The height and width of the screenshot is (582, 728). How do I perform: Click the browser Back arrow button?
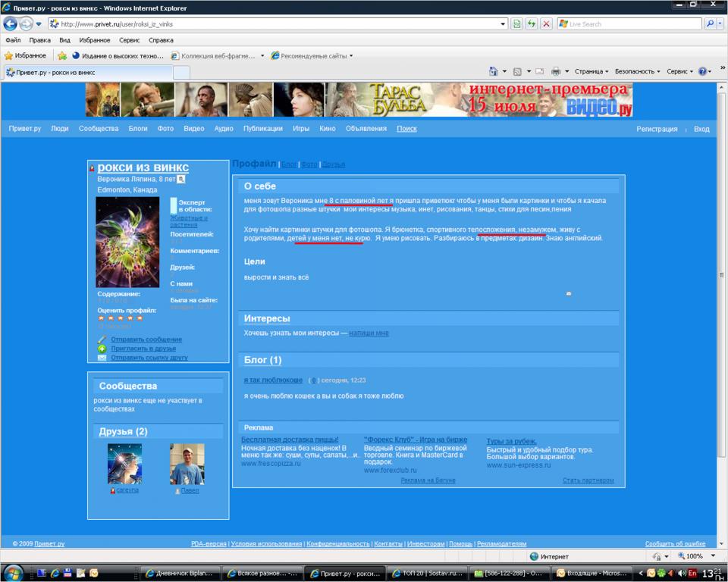[x=11, y=24]
